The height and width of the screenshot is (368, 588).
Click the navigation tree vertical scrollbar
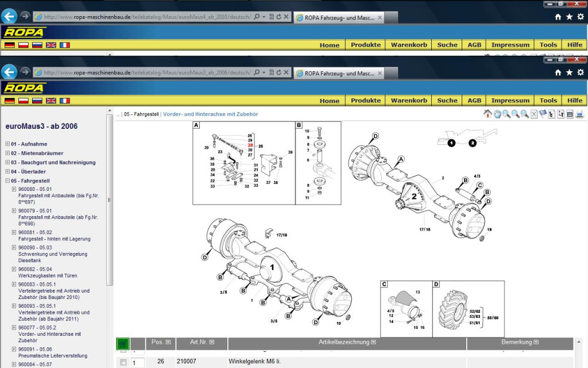(x=110, y=200)
